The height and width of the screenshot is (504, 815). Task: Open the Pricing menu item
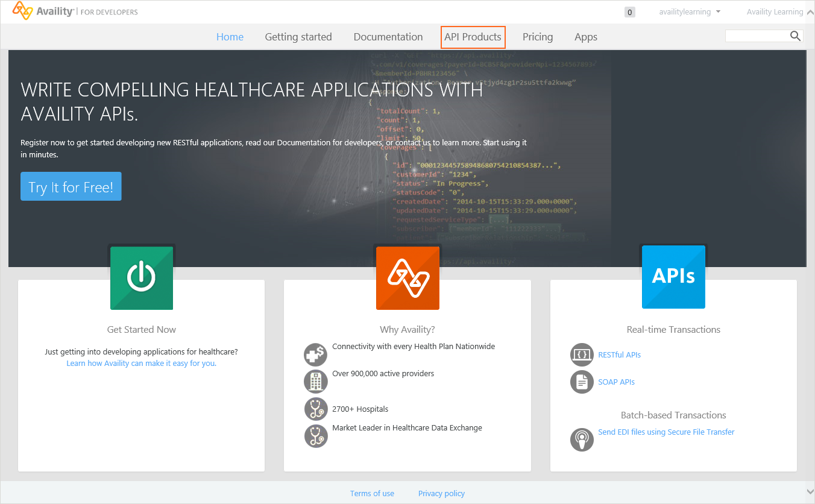[538, 37]
